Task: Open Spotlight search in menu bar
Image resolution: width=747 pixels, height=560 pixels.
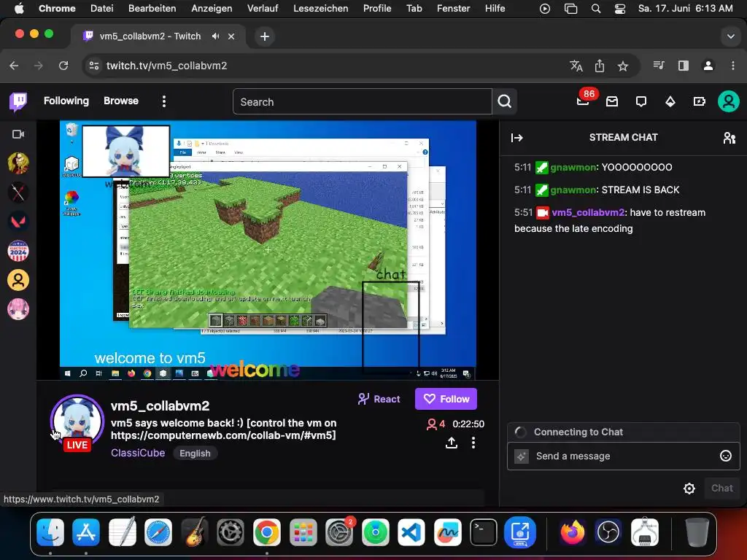Action: [x=596, y=9]
